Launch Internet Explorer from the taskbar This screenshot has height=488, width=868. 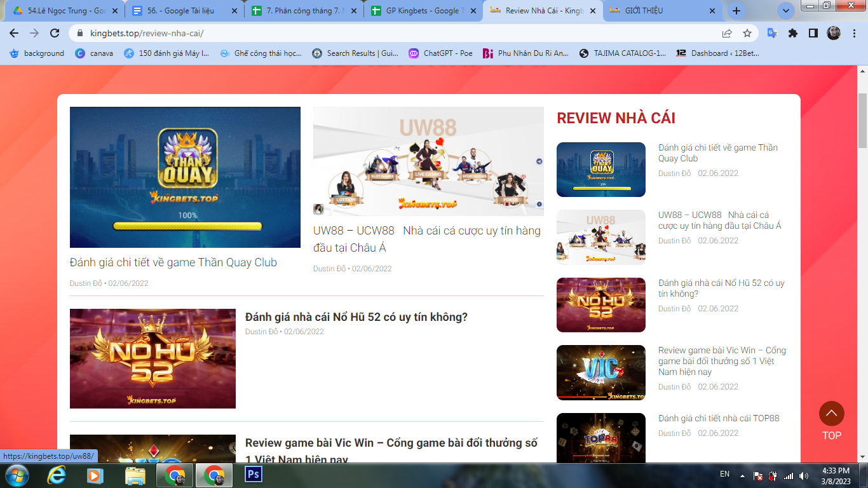[x=57, y=475]
